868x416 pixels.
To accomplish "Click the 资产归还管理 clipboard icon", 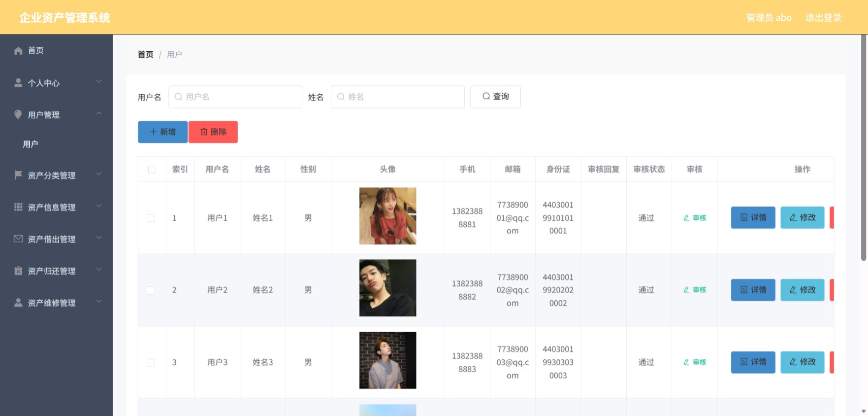I will coord(18,271).
